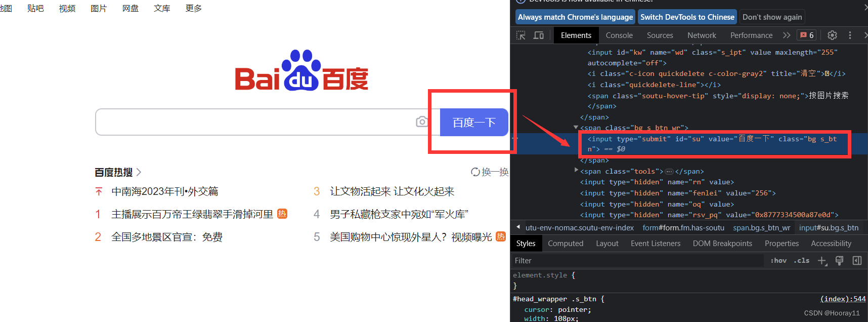The width and height of the screenshot is (868, 322).
Task: Open the 视频 nav link
Action: 67,8
